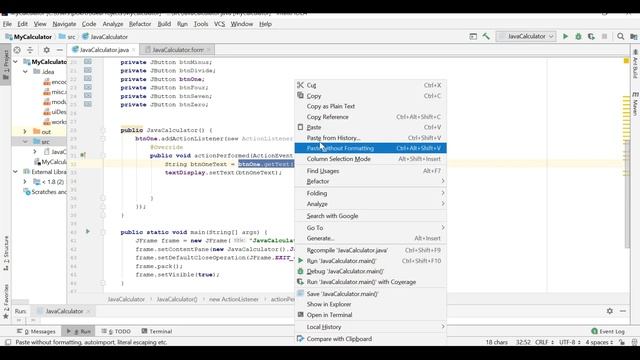Image resolution: width=640 pixels, height=360 pixels.
Task: Expand the < 1.8 (2) JDK node
Action: pyautogui.click(x=25, y=182)
